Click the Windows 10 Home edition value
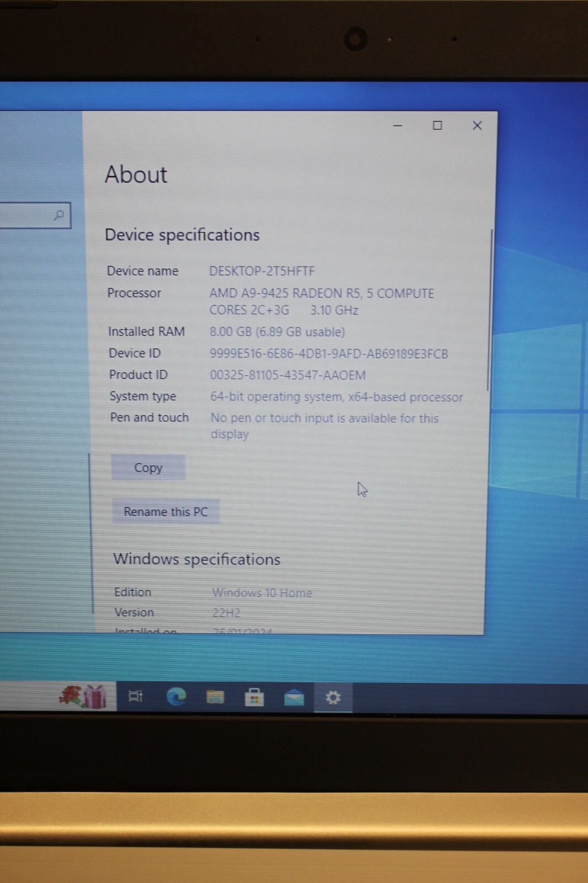This screenshot has height=883, width=588. pyautogui.click(x=262, y=593)
